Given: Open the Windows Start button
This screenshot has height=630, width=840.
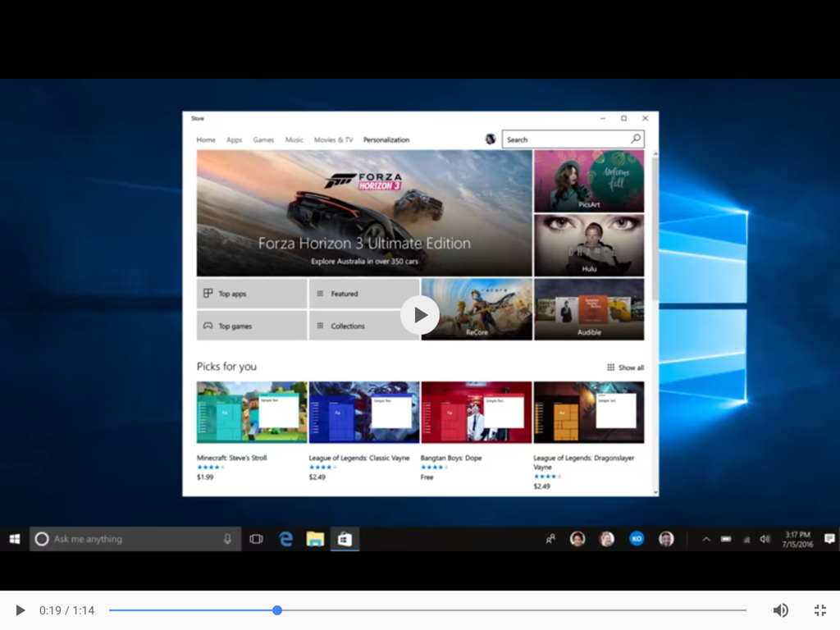Looking at the screenshot, I should (x=15, y=539).
